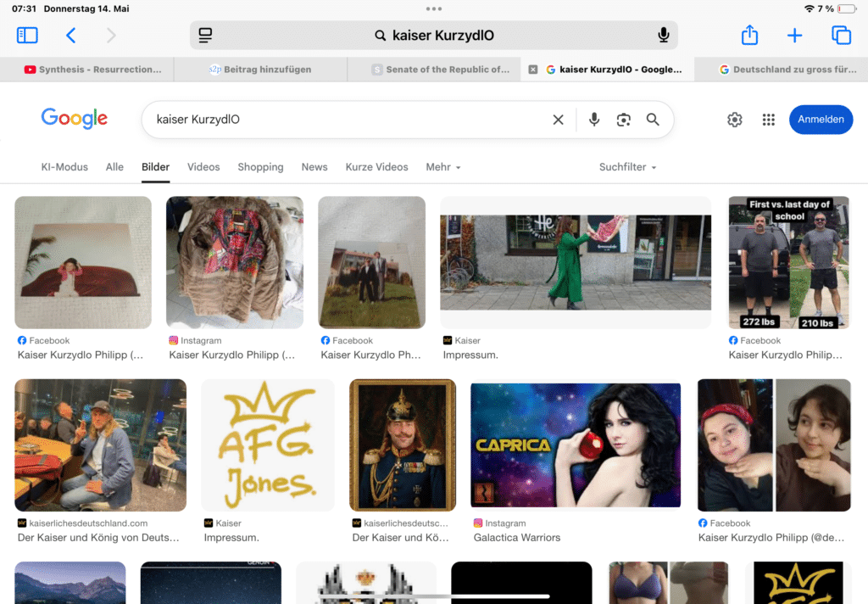Expand the Suchfilter dropdown

pyautogui.click(x=628, y=167)
